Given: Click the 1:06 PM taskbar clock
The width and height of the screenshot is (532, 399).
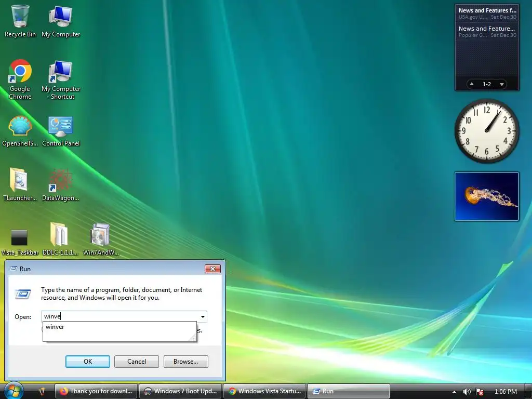Looking at the screenshot, I should (506, 392).
